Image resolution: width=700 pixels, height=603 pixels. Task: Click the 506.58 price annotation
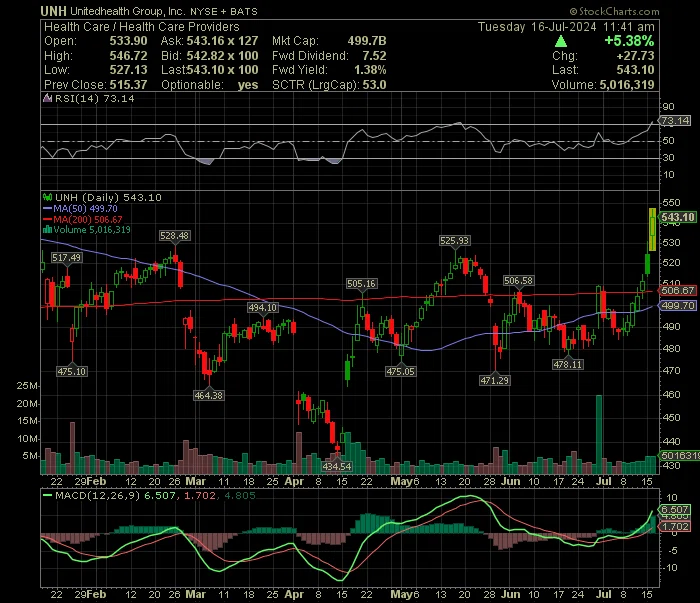click(518, 281)
